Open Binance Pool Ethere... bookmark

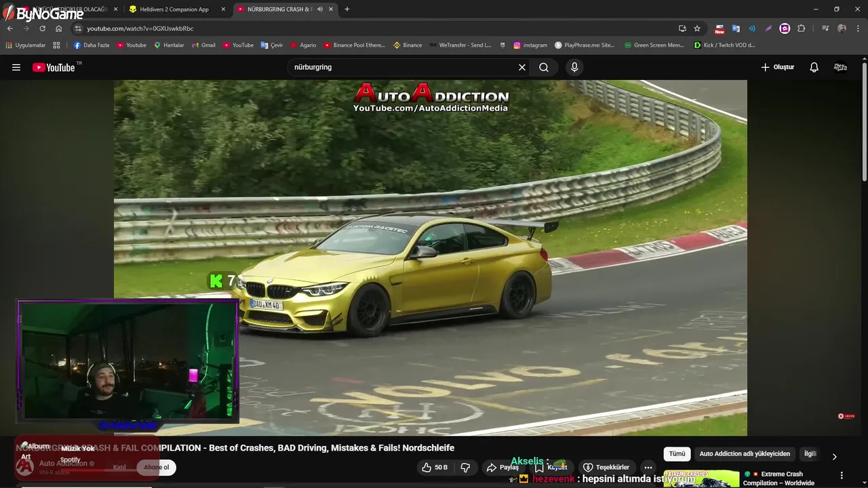[x=354, y=45]
